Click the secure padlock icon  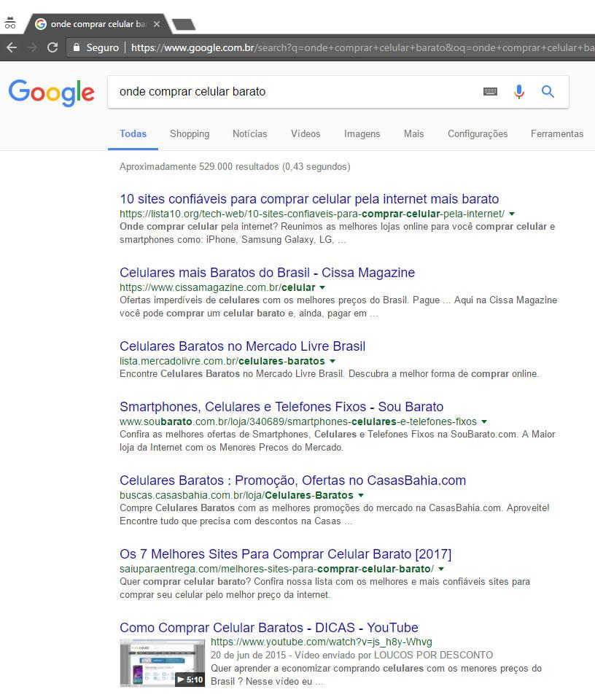coord(77,47)
